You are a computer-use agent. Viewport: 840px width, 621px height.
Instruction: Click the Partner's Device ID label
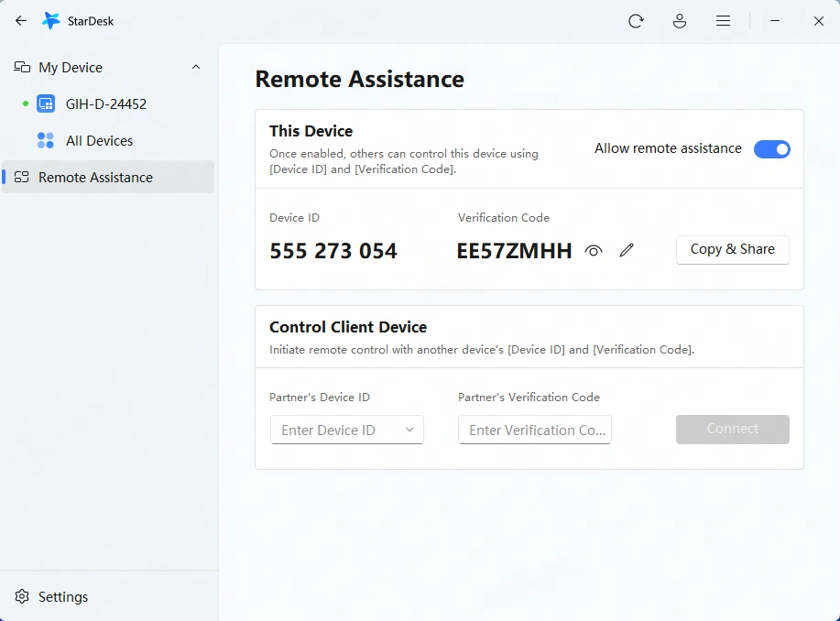coord(320,397)
